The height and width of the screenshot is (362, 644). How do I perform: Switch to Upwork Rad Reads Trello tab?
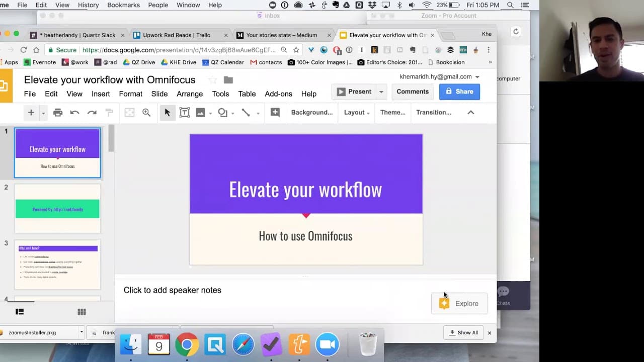tap(177, 35)
